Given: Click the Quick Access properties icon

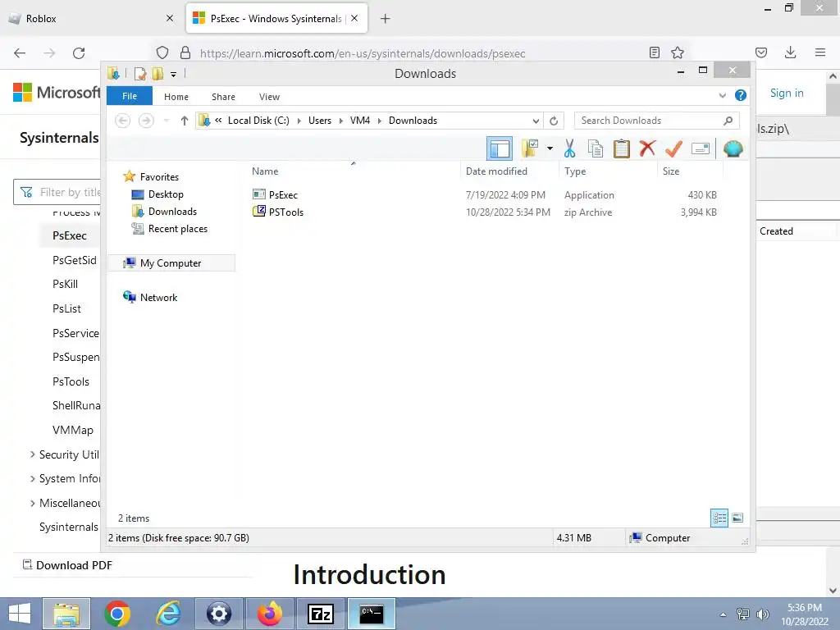Looking at the screenshot, I should 140,74.
